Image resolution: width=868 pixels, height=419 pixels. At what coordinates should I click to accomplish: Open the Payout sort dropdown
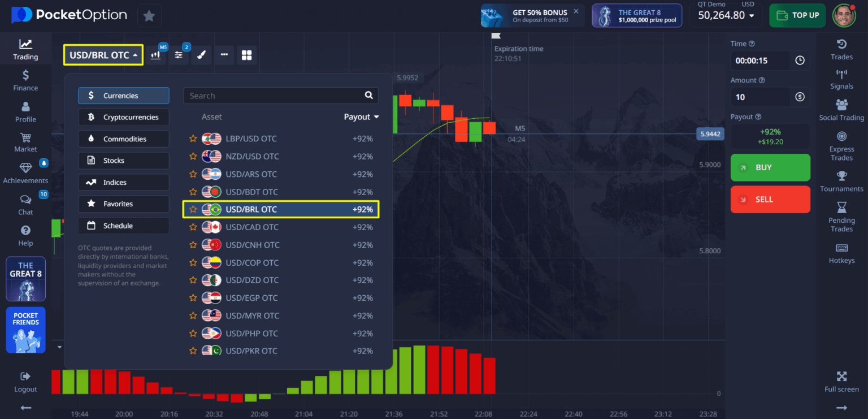click(361, 116)
